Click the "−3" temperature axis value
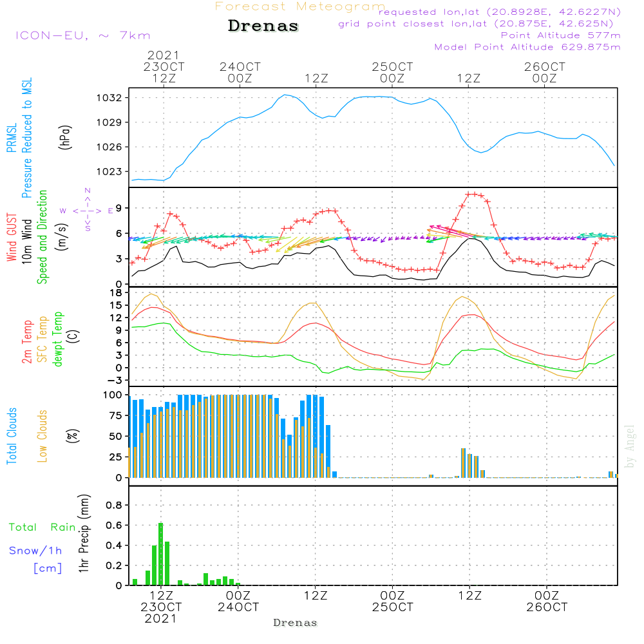 (x=115, y=381)
